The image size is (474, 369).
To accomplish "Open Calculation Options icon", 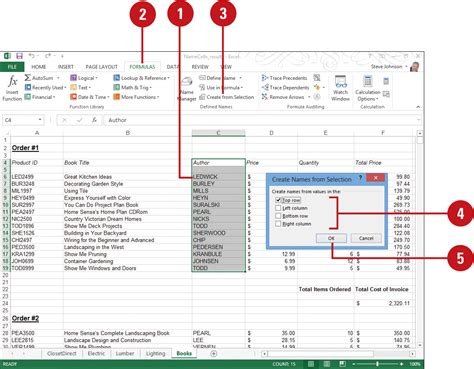I will point(368,81).
